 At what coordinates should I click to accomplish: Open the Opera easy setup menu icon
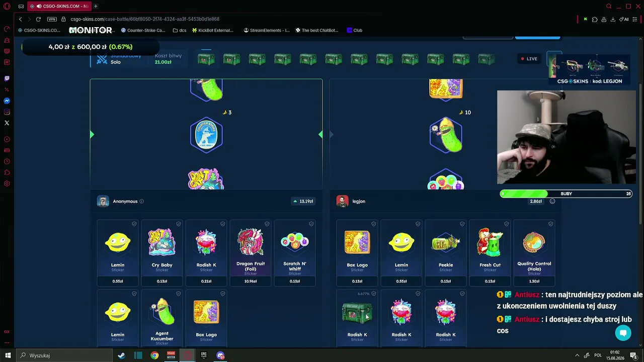tap(635, 19)
